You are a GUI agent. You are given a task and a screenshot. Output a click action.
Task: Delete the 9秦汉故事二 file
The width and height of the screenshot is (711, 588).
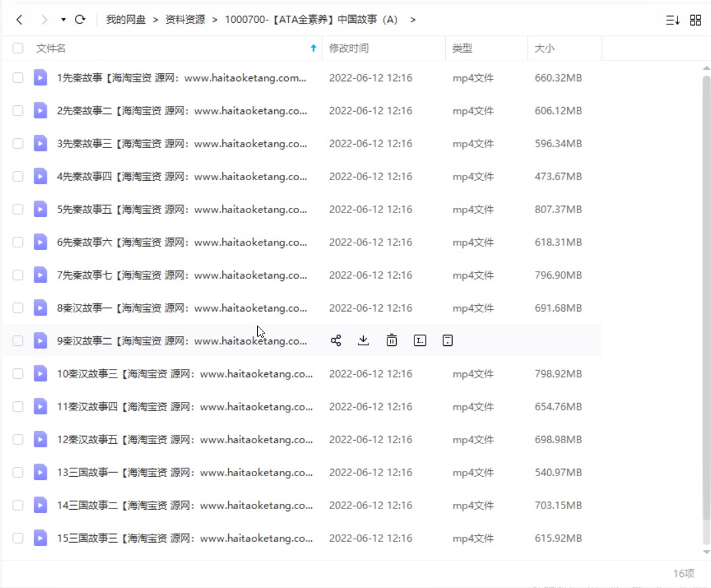pyautogui.click(x=392, y=341)
